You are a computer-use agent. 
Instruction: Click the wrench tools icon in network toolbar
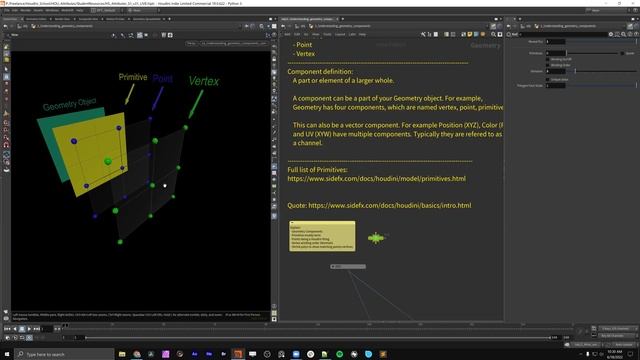[x=423, y=35]
